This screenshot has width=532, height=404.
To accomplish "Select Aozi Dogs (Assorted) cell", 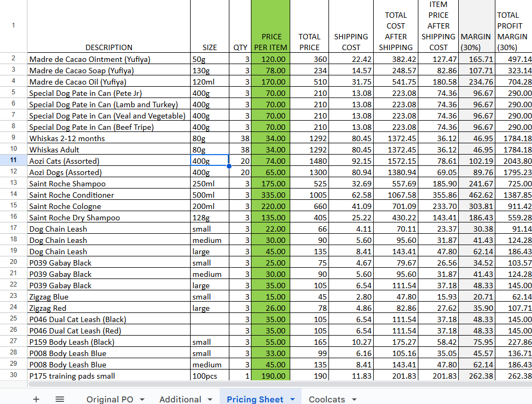I will (x=109, y=172).
